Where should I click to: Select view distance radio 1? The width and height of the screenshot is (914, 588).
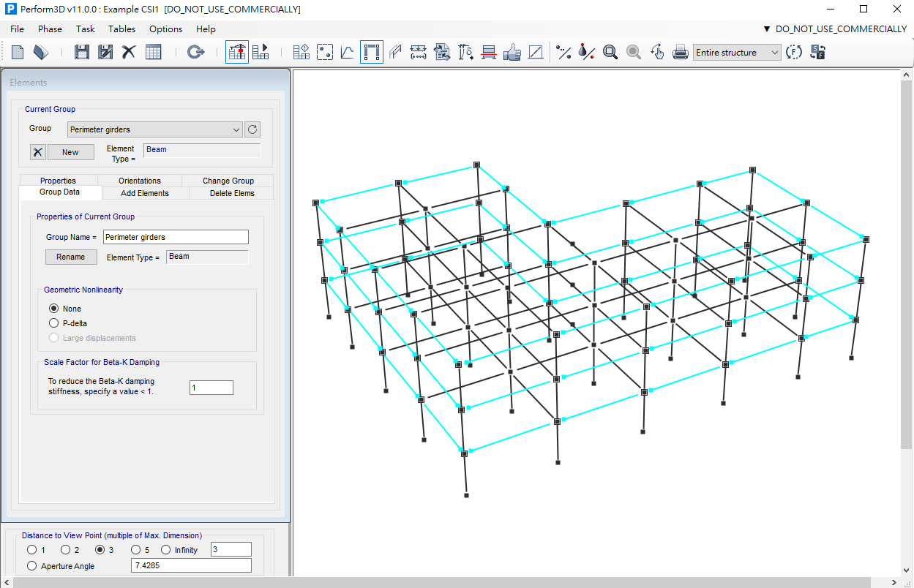pos(31,550)
